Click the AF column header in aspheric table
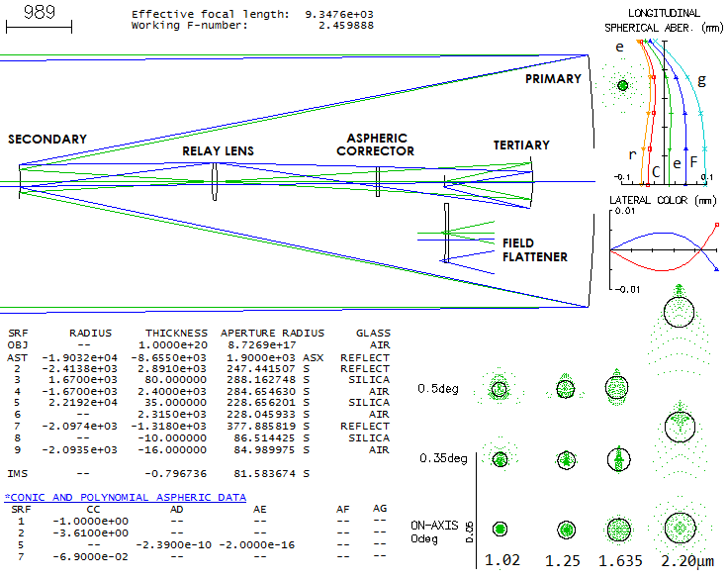The width and height of the screenshot is (728, 580). point(342,510)
